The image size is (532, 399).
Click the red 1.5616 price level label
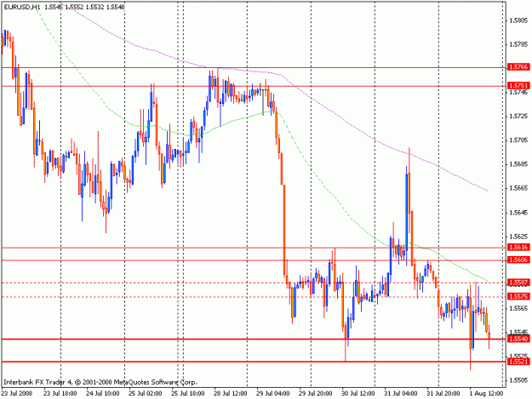518,247
